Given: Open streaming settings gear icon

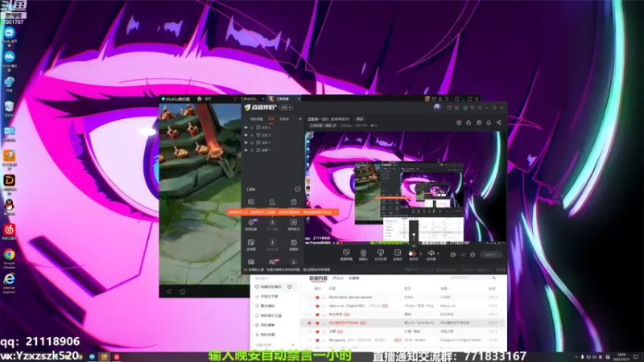Looking at the screenshot, I should coord(473,254).
